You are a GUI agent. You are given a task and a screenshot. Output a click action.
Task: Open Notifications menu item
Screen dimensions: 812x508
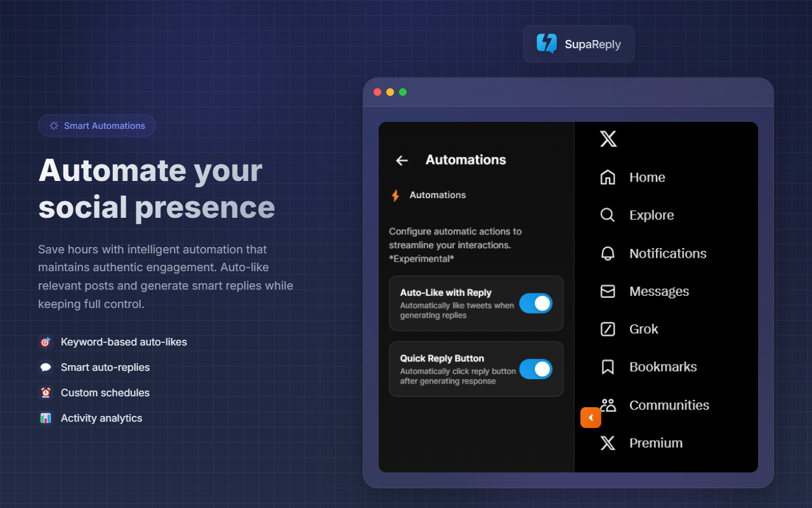668,253
